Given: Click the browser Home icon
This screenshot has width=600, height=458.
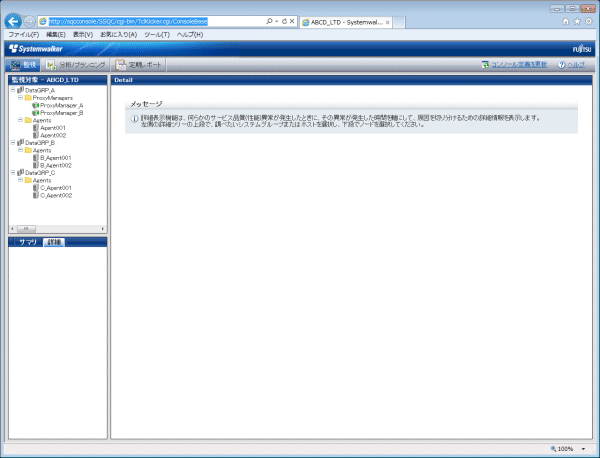Looking at the screenshot, I should [x=567, y=20].
